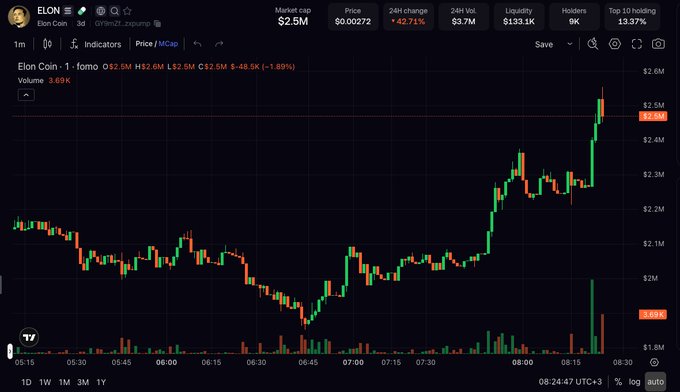The image size is (680, 392).
Task: Click the Elon Coin · 1 · fomo title
Action: [x=58, y=66]
